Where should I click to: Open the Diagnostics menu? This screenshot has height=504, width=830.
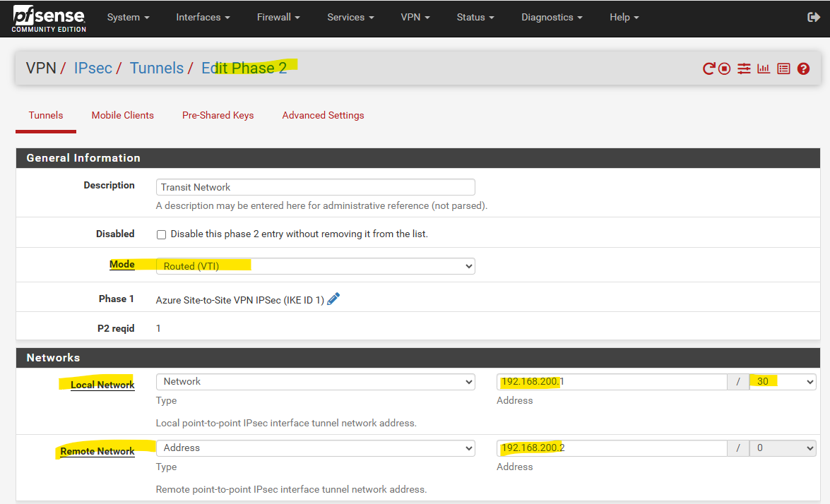pos(552,18)
